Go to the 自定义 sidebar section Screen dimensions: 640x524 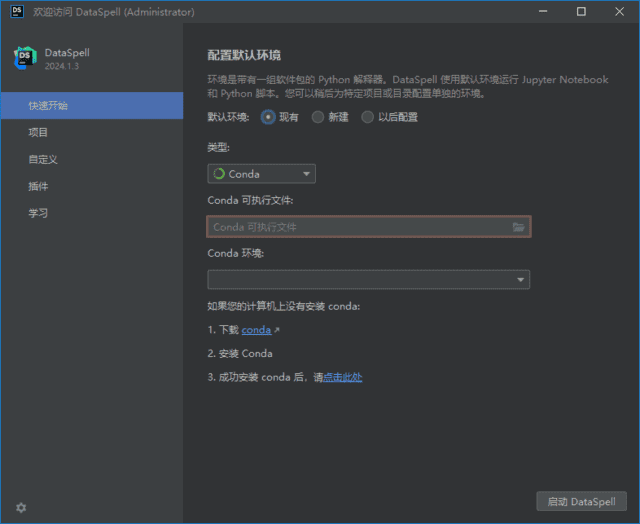point(43,159)
